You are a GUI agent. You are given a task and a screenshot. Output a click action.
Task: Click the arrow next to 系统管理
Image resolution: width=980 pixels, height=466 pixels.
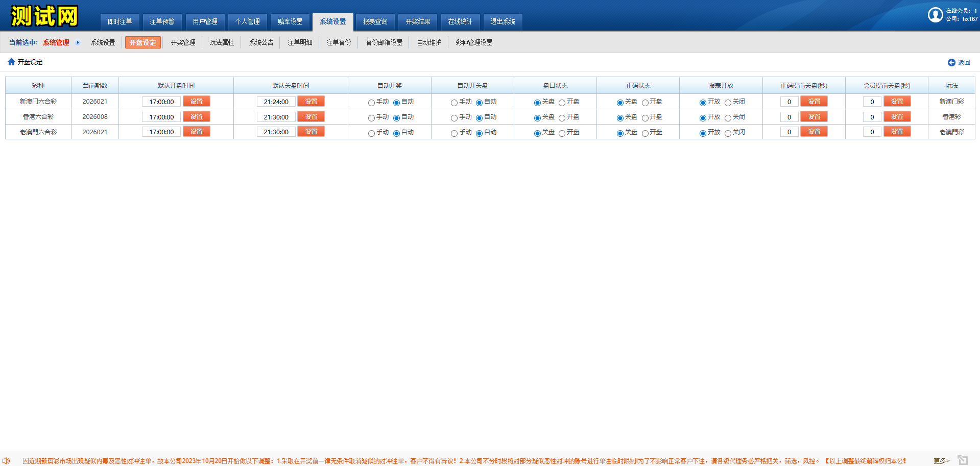point(78,42)
